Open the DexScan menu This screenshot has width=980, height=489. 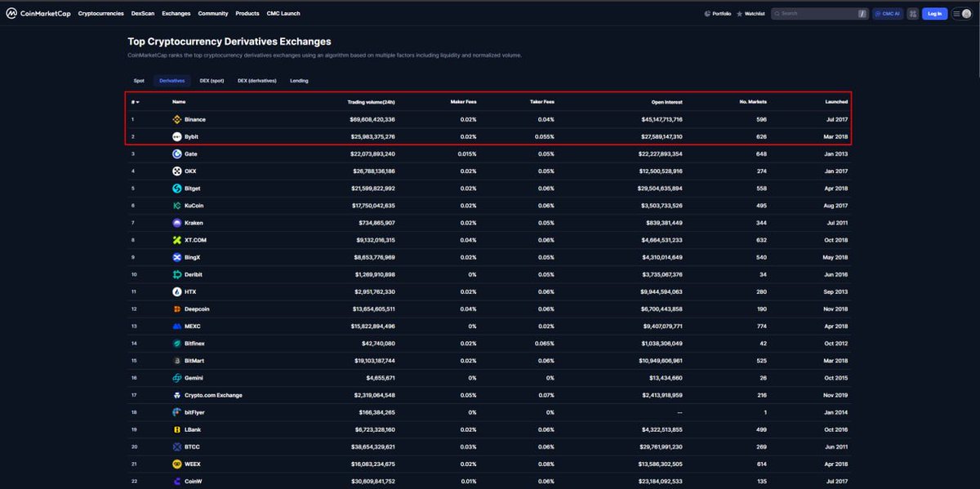pyautogui.click(x=143, y=14)
